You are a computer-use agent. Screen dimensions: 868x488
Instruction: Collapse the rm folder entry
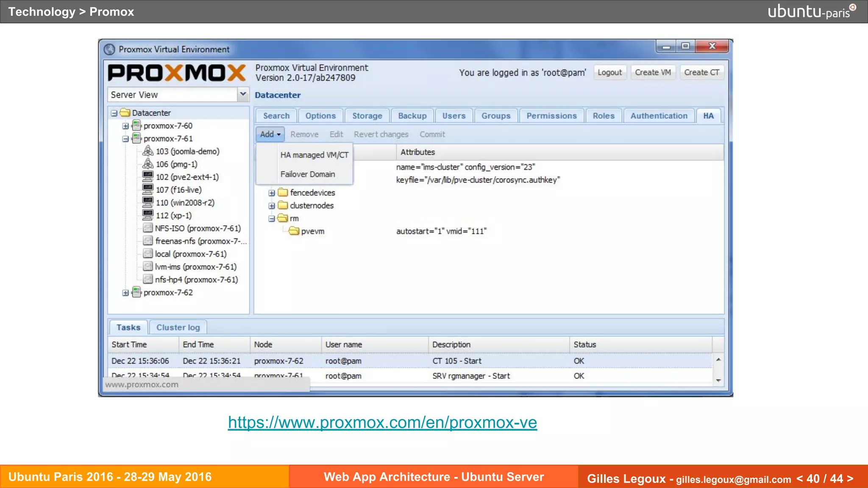(272, 219)
